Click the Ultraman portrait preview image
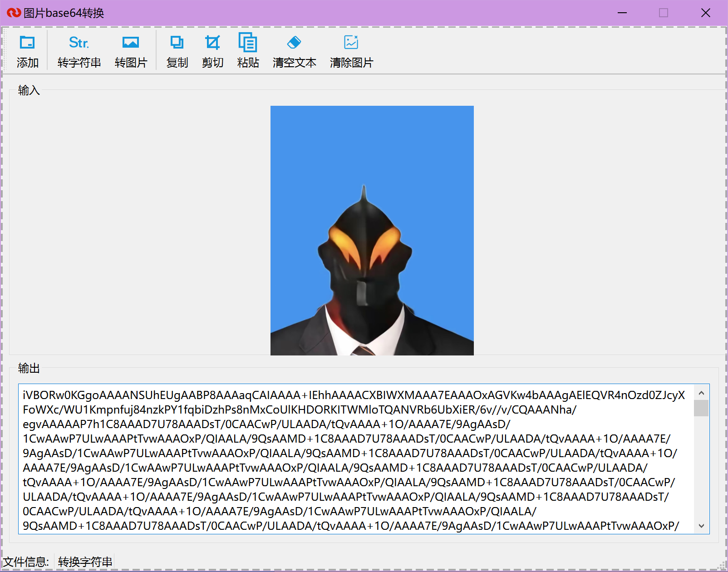The width and height of the screenshot is (728, 572). [372, 231]
